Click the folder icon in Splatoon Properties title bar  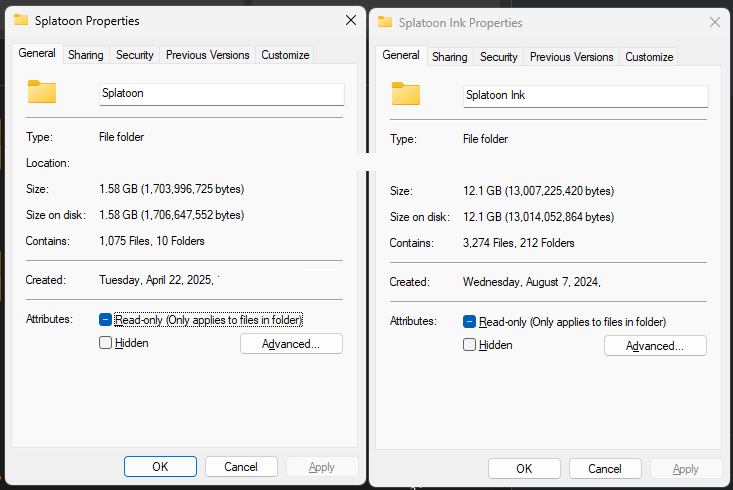click(x=21, y=20)
